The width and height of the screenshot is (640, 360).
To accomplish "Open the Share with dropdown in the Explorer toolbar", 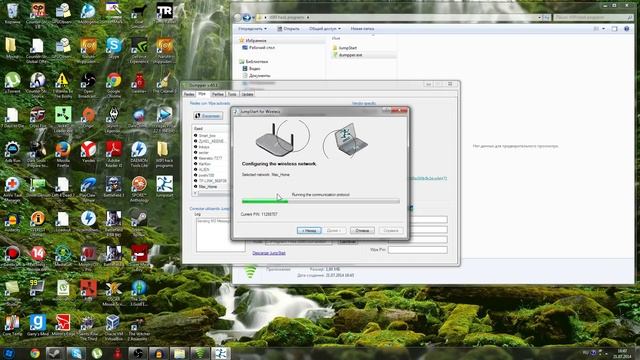I will (x=324, y=29).
